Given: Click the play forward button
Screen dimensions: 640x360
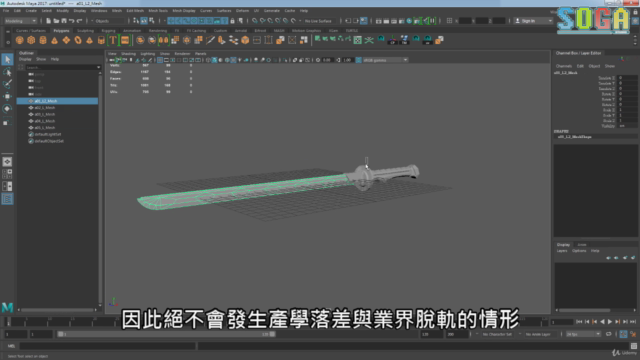Looking at the screenshot, I should pos(610,322).
